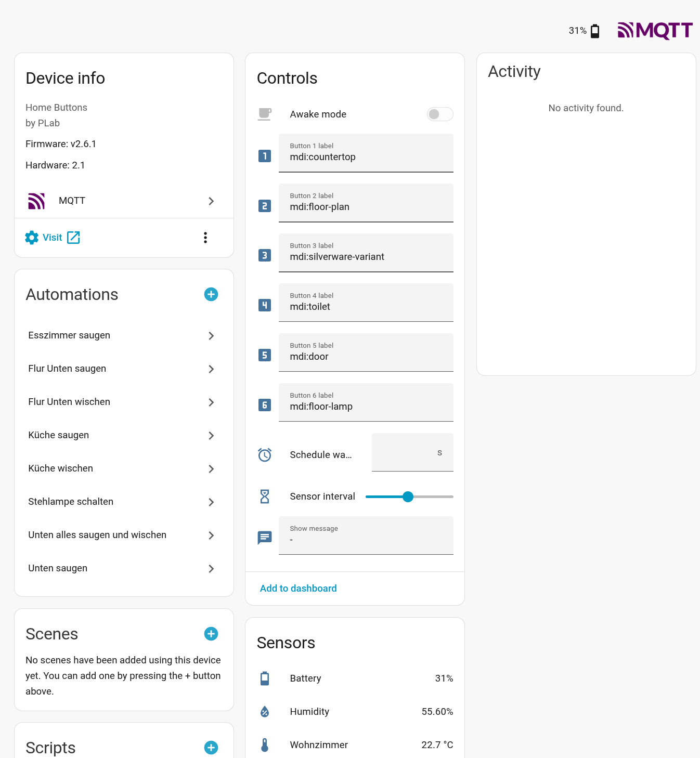Select the Küche wischen automation
Viewport: 700px width, 758px height.
point(124,469)
